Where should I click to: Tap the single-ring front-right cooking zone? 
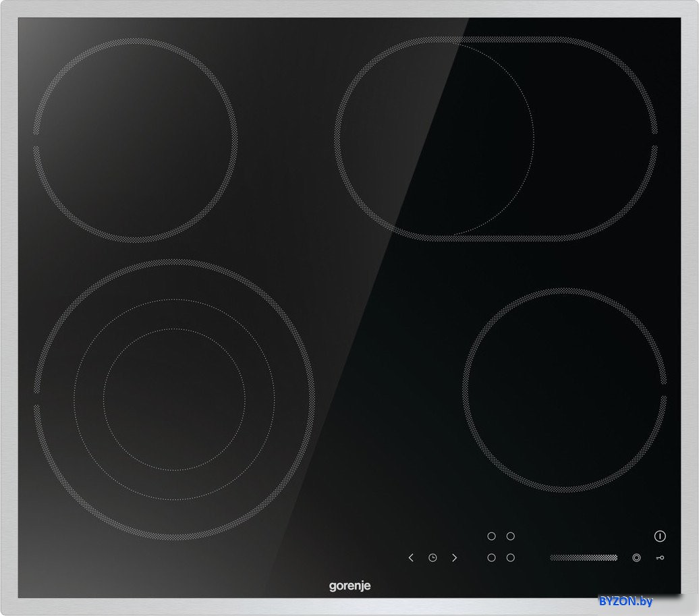564,390
